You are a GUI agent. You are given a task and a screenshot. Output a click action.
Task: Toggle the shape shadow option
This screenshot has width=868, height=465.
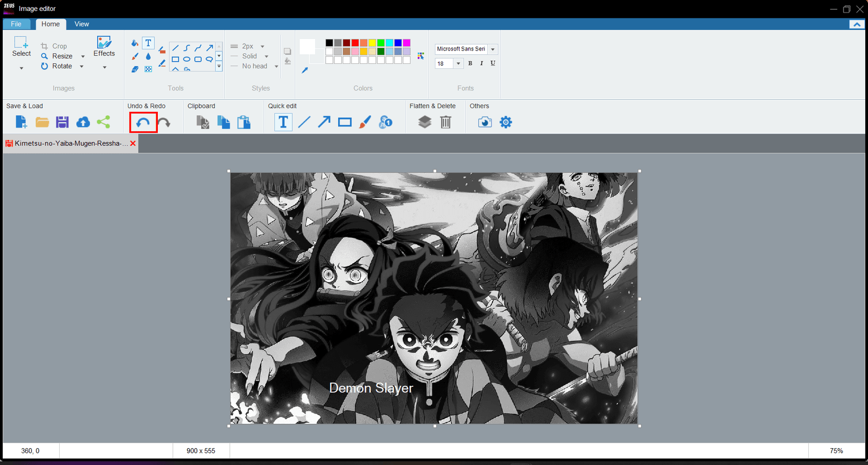(288, 52)
